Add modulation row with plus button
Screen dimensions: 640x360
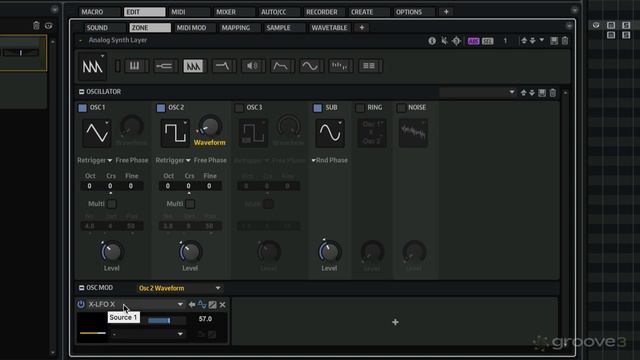(395, 322)
